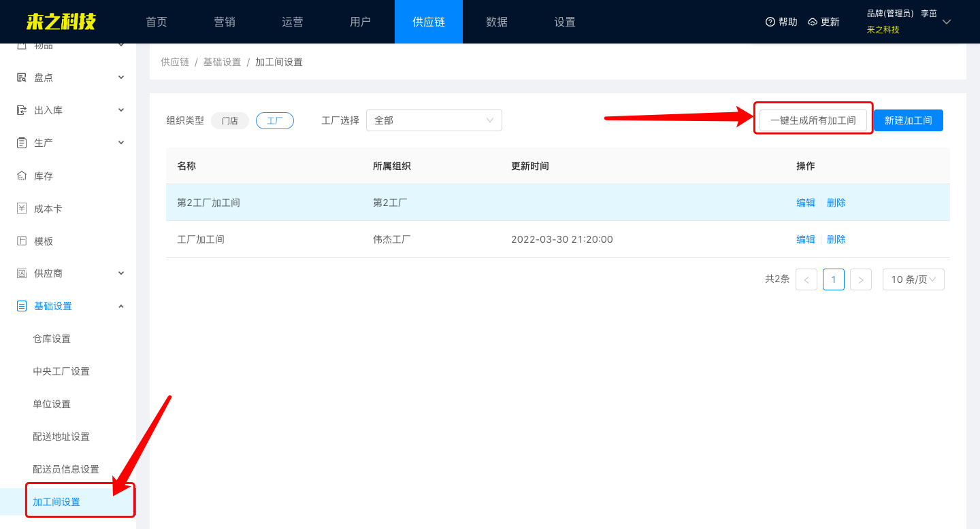The width and height of the screenshot is (980, 529).
Task: Click the 基础设置 list icon
Action: [x=22, y=306]
